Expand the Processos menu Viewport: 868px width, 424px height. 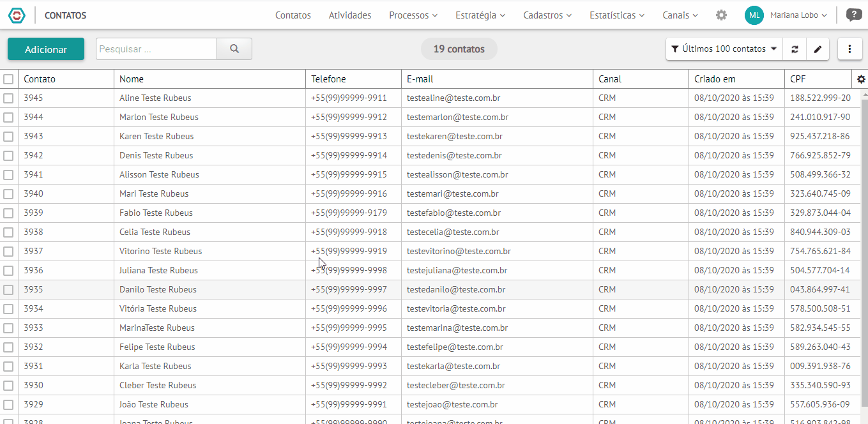pyautogui.click(x=413, y=15)
